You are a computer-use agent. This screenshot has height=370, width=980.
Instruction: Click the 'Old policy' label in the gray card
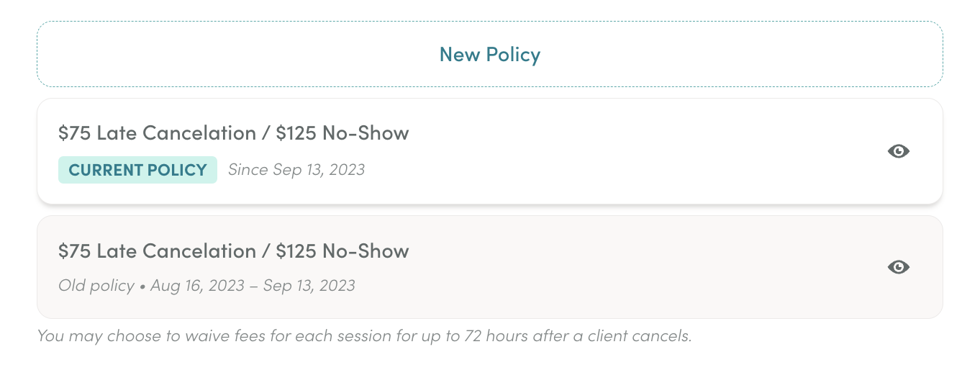[x=96, y=285]
